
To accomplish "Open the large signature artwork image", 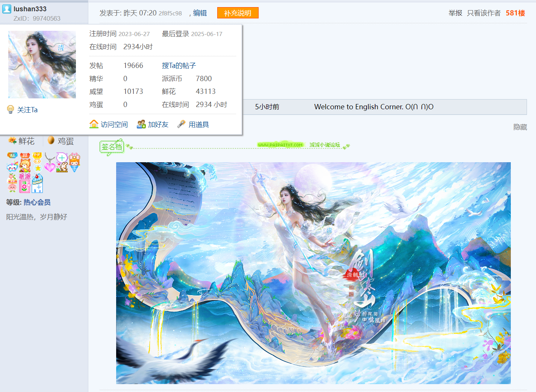I will click(313, 273).
